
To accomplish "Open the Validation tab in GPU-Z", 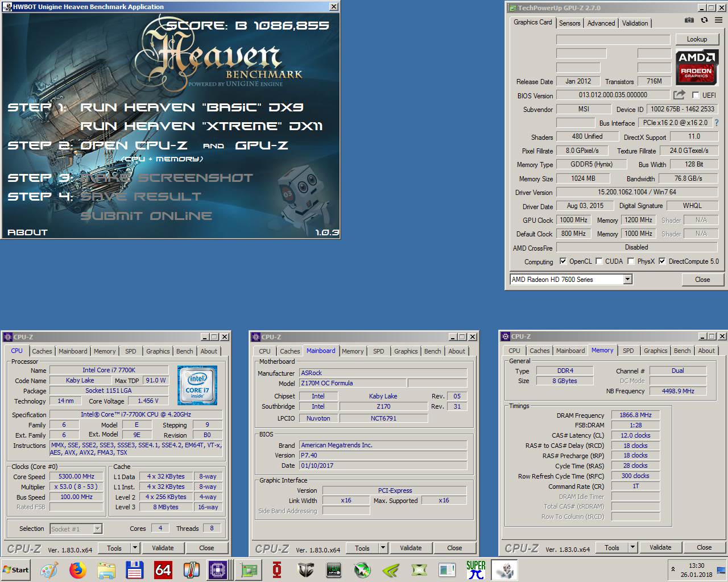I will point(635,23).
